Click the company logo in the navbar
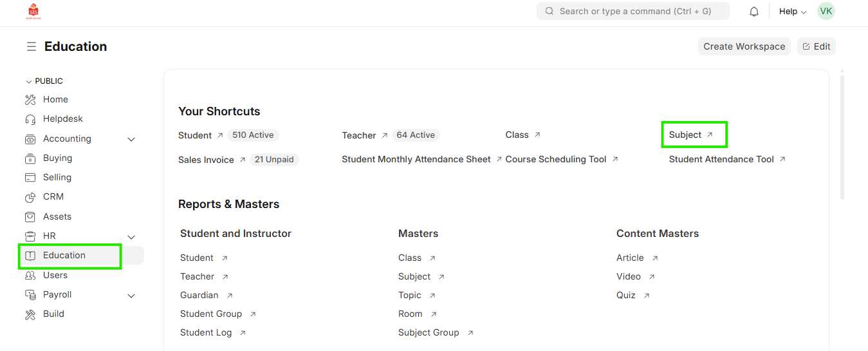This screenshot has width=868, height=351. (33, 12)
